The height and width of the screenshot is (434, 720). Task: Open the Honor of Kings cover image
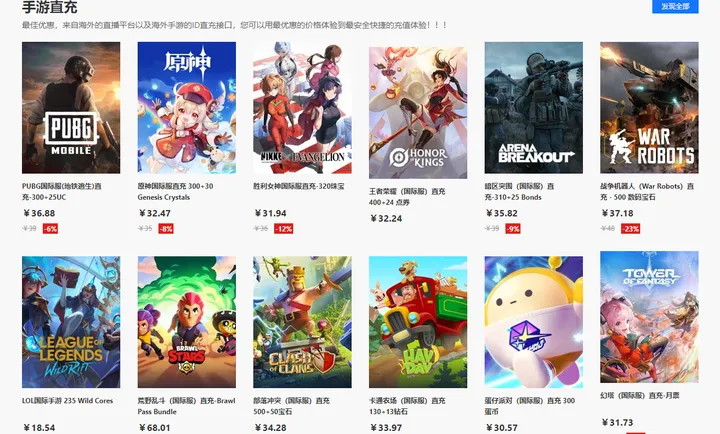418,113
